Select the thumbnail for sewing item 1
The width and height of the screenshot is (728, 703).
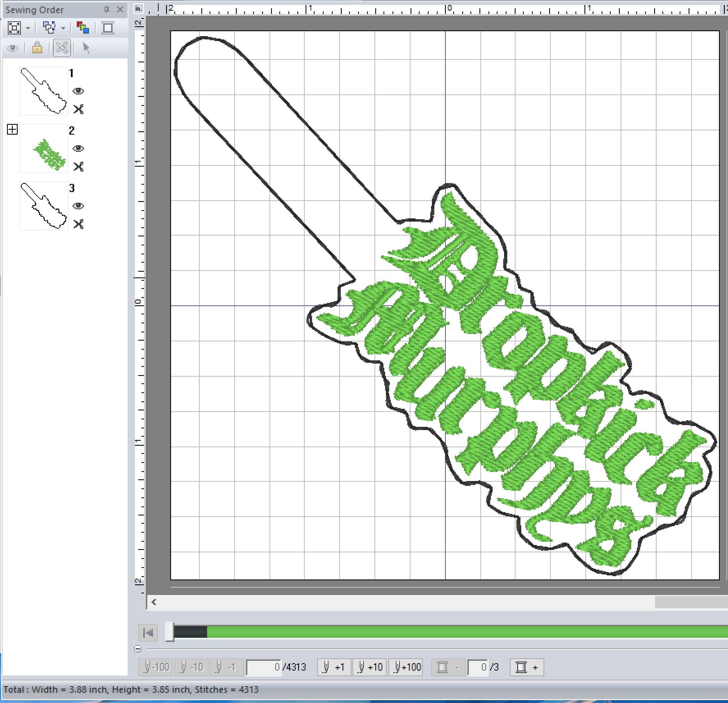[44, 91]
